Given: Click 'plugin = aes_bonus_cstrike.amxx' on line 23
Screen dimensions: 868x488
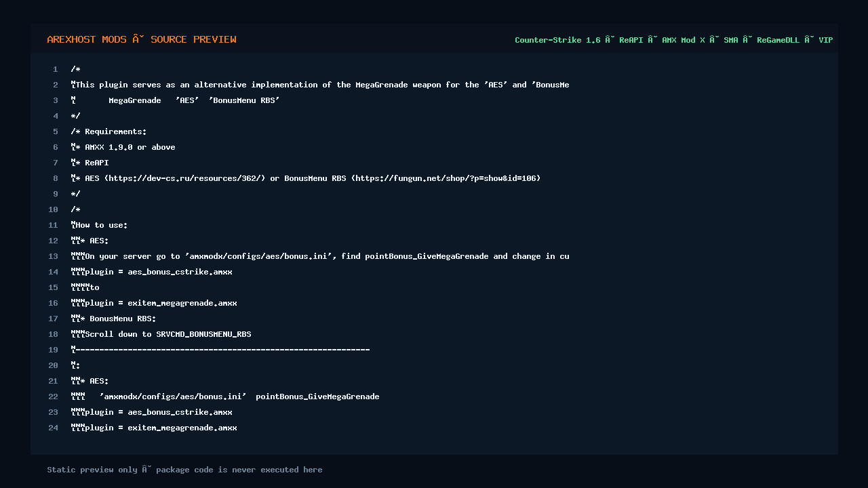Looking at the screenshot, I should [151, 412].
